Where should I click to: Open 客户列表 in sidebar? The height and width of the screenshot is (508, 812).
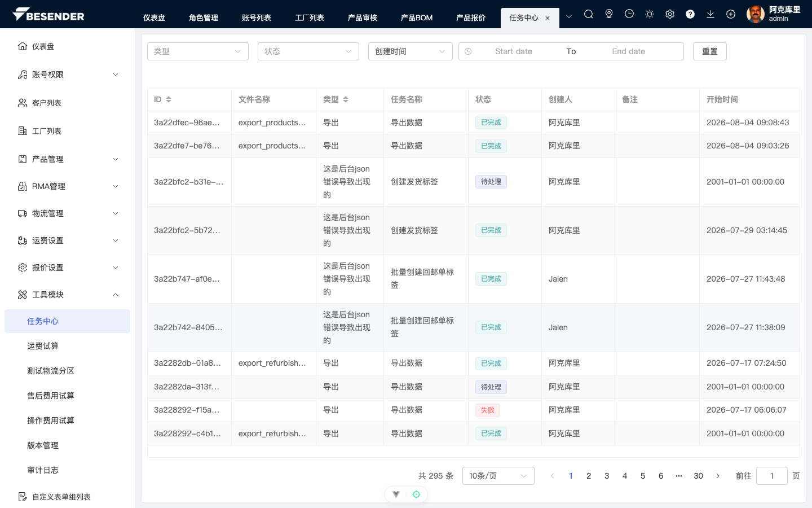click(68, 103)
